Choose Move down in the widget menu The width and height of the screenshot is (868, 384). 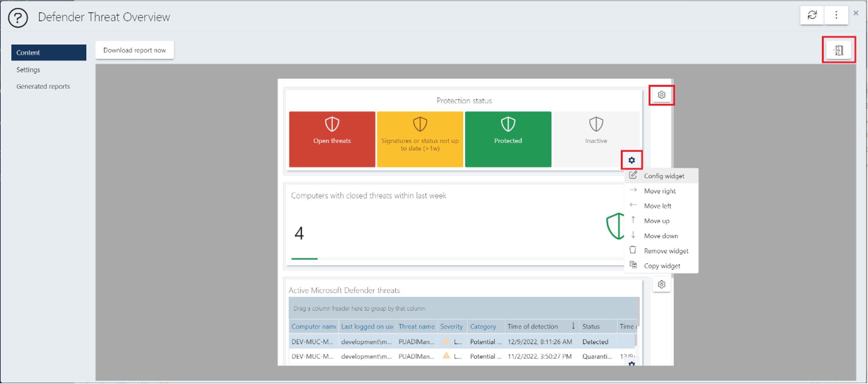click(661, 236)
